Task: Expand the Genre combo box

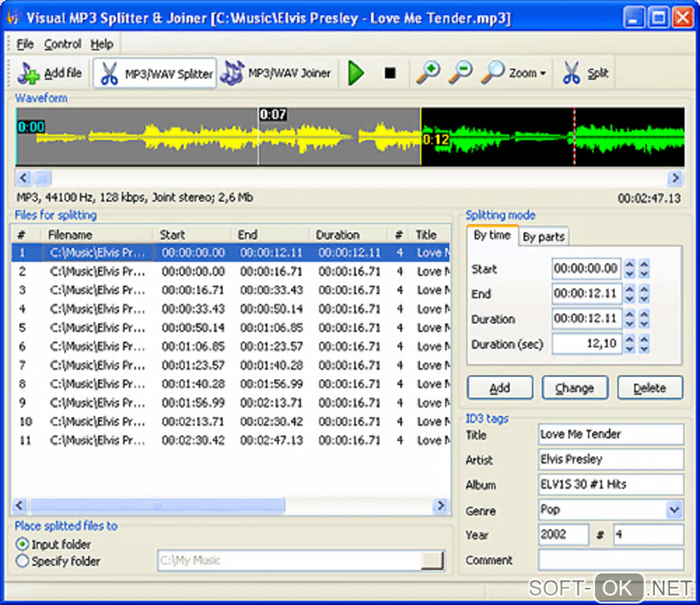Action: 675,510
